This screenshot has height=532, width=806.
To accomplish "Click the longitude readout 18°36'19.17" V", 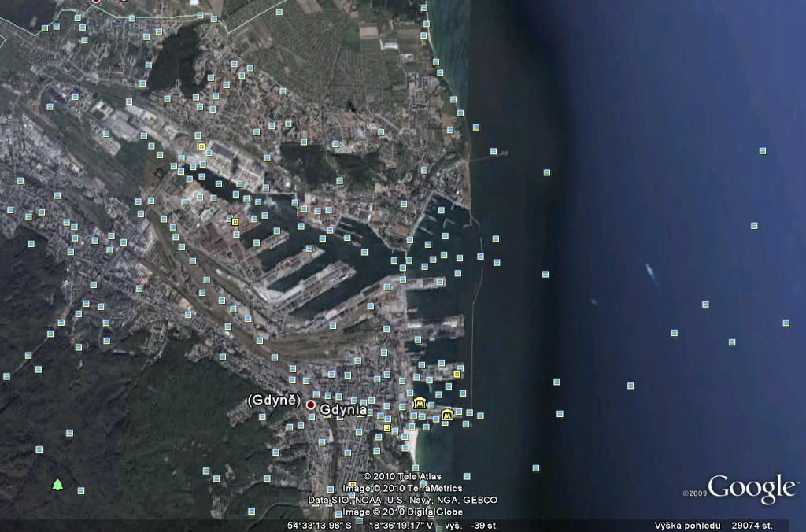I will tap(401, 526).
